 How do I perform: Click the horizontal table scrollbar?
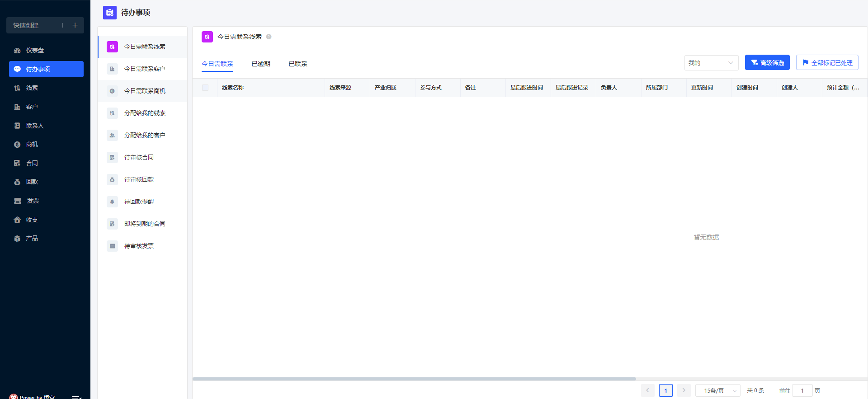pyautogui.click(x=414, y=379)
